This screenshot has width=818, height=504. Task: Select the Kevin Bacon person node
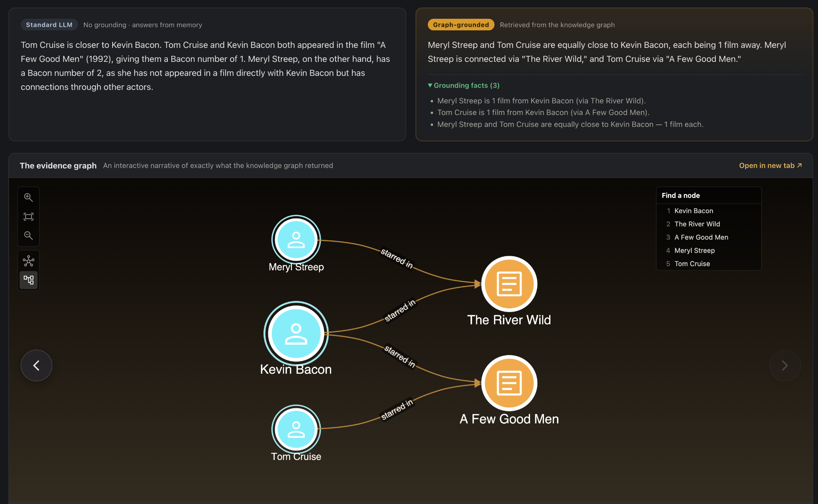pyautogui.click(x=296, y=334)
